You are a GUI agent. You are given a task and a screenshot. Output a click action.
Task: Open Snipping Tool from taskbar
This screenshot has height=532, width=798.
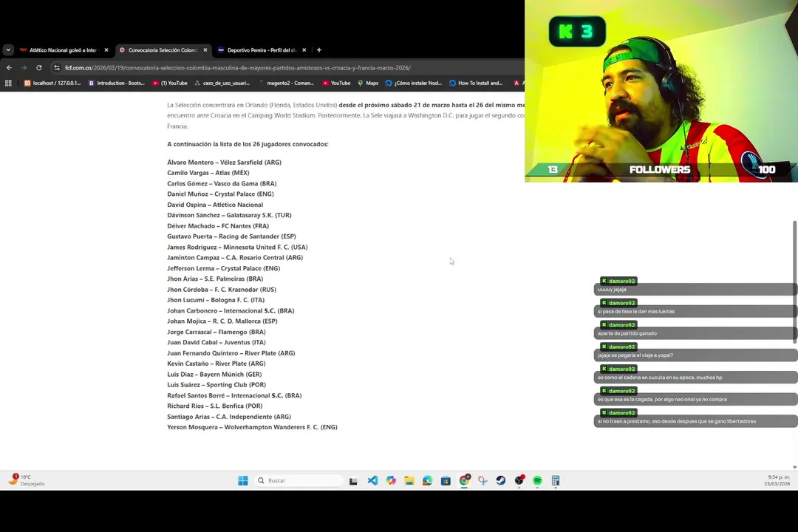[482, 480]
